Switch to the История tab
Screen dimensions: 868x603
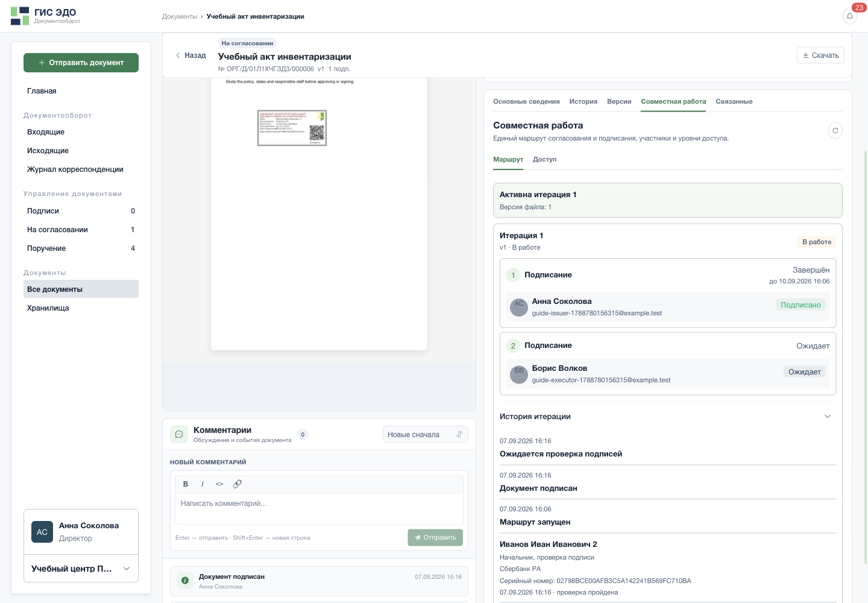(583, 101)
